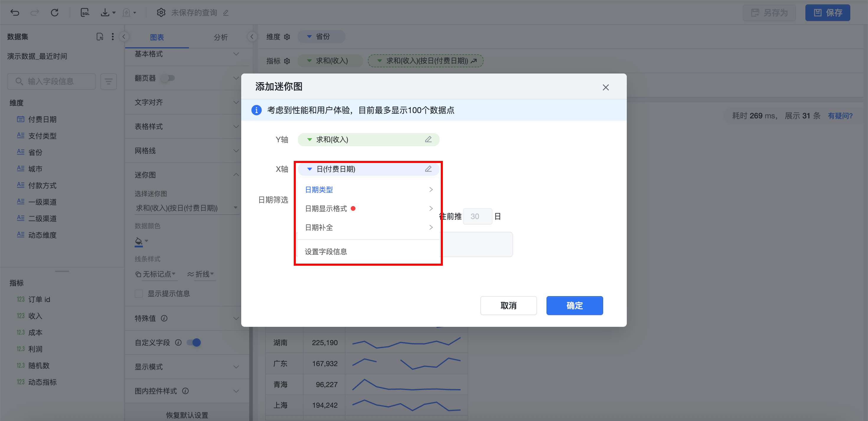Screen dimensions: 868x421
Task: Click the settings gear next to 指标
Action: tap(287, 61)
